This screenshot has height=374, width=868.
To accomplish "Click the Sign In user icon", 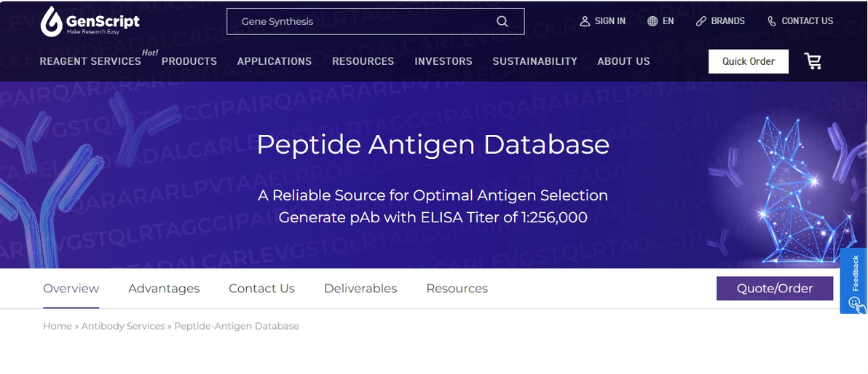I will (585, 21).
